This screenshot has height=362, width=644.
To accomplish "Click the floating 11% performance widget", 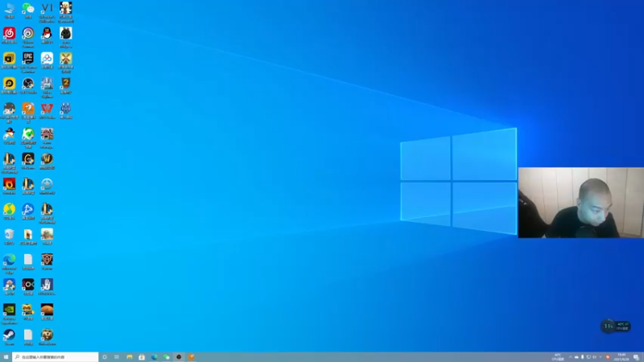I will pos(615,327).
